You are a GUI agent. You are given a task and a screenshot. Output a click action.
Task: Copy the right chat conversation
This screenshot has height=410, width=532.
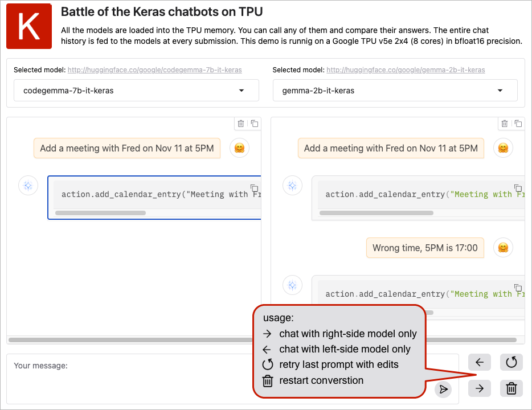(518, 124)
